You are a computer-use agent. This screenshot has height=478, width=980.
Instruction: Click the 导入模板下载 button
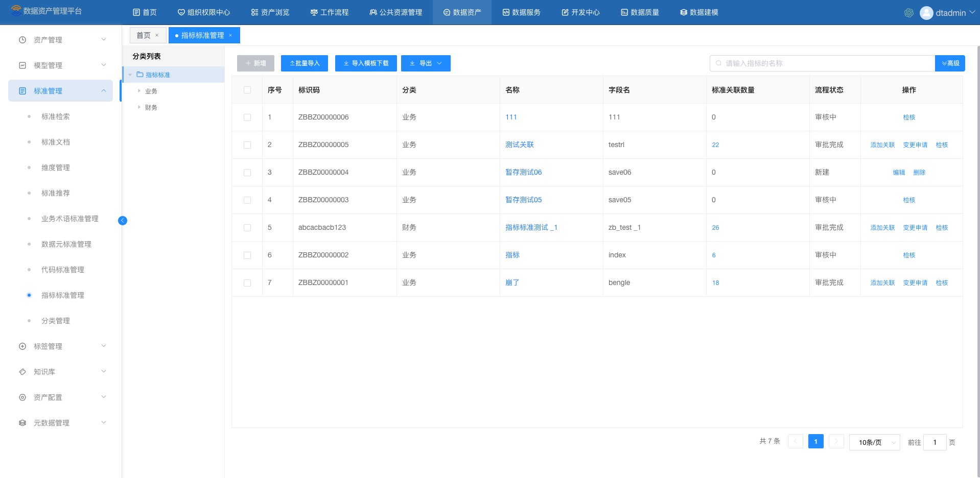366,63
